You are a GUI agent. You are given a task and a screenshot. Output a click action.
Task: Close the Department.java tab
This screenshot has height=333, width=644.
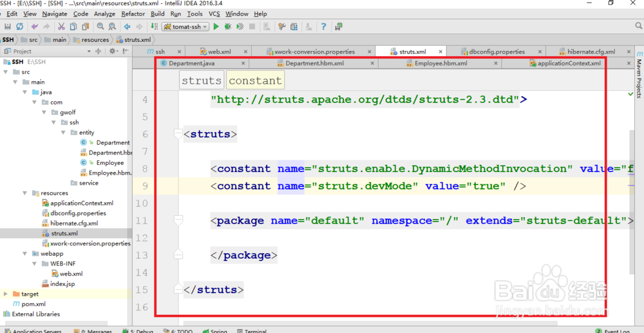click(243, 64)
